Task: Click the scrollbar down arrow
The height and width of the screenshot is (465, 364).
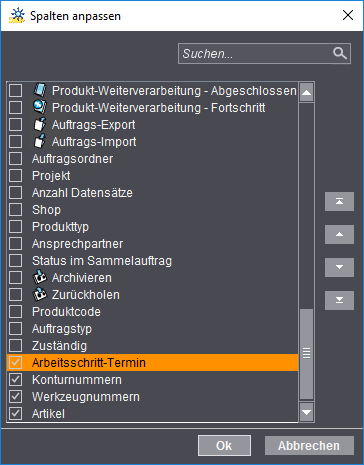Action: click(306, 412)
